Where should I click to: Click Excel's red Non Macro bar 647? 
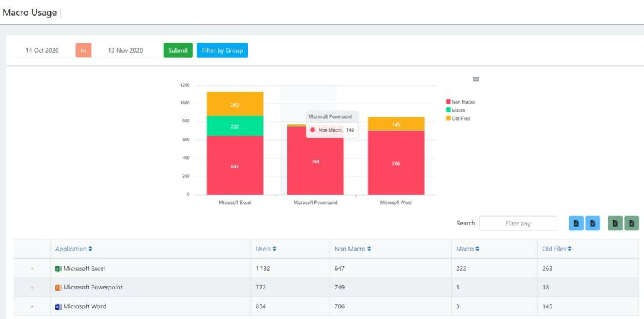(x=235, y=165)
